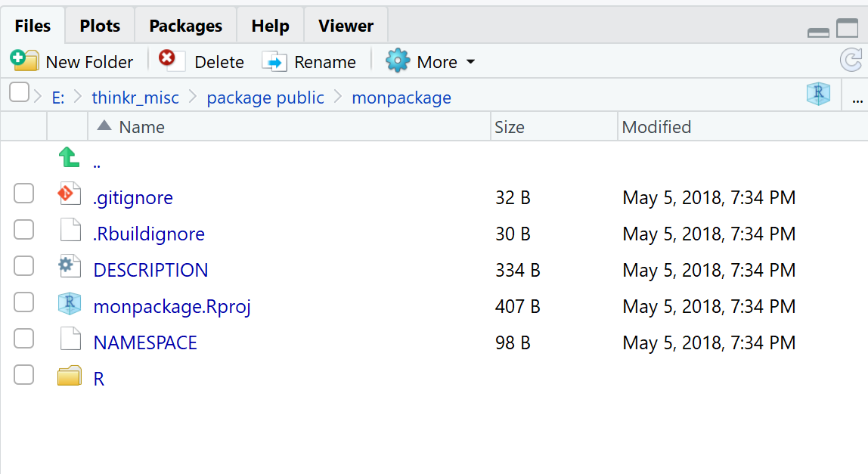Switch to the Plots tab
The height and width of the screenshot is (474, 868).
coord(100,26)
